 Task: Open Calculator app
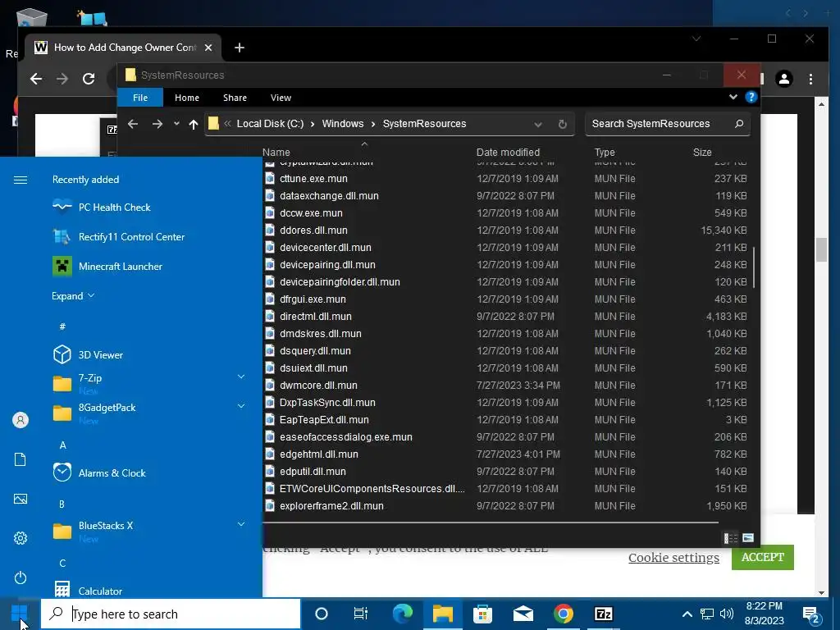point(87,591)
